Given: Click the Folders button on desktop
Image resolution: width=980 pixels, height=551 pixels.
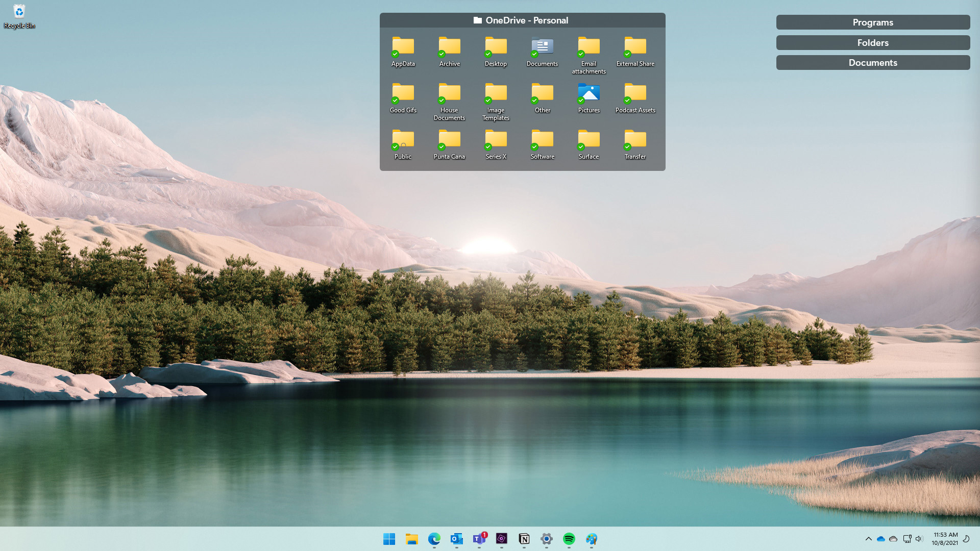Looking at the screenshot, I should point(873,42).
